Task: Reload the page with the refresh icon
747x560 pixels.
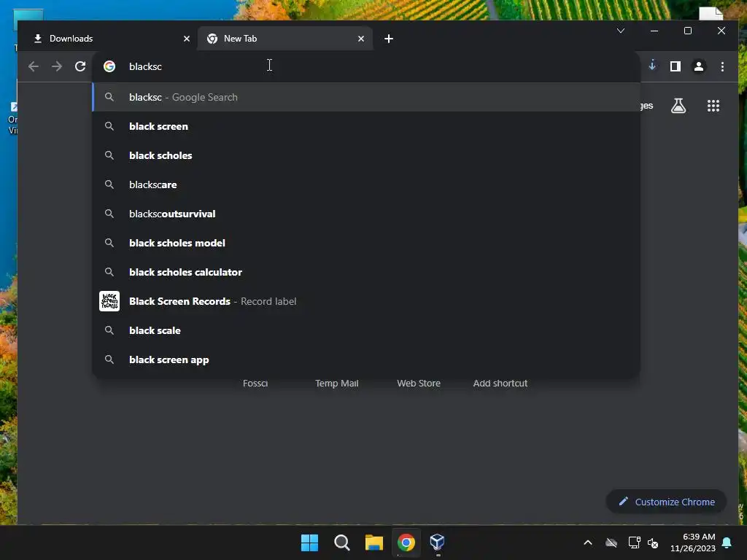Action: (80, 66)
